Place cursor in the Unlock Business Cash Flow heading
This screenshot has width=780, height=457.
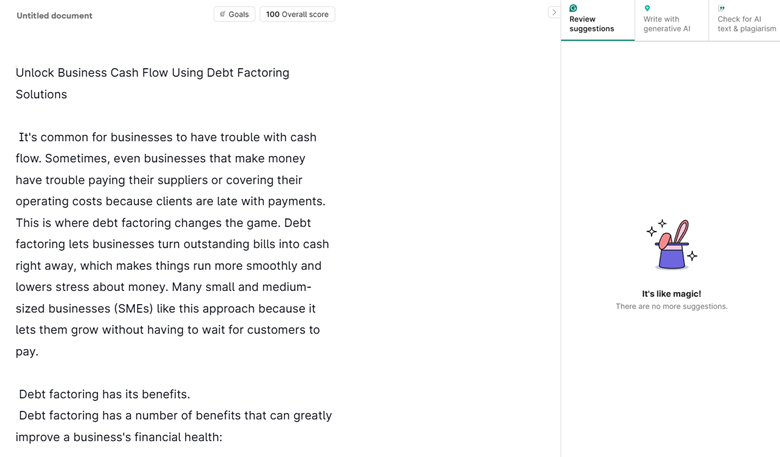pyautogui.click(x=152, y=73)
